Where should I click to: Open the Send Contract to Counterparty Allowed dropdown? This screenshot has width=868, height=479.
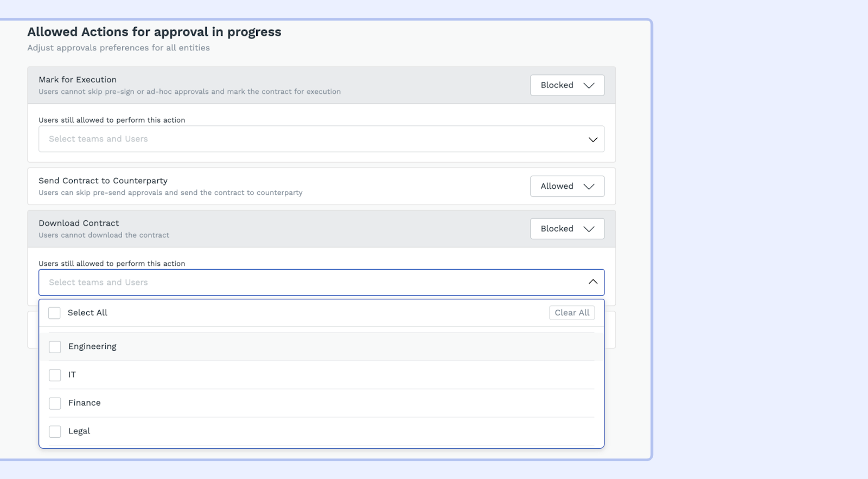tap(567, 186)
